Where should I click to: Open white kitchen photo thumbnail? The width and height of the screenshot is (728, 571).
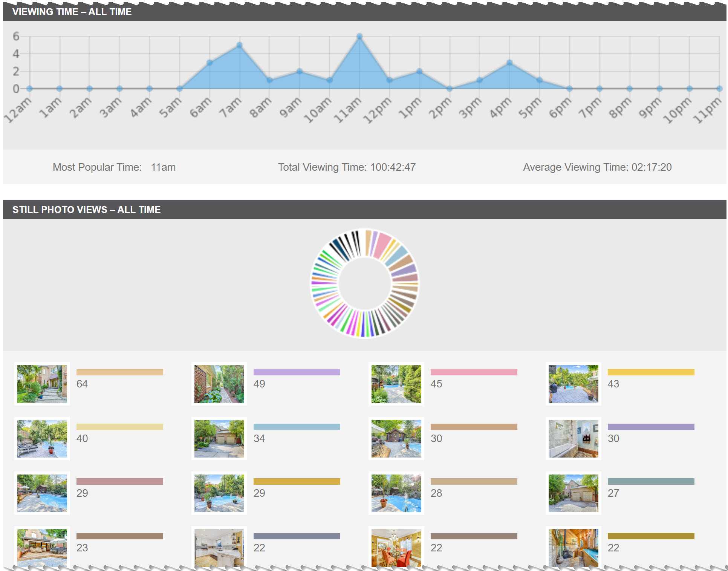(x=219, y=547)
